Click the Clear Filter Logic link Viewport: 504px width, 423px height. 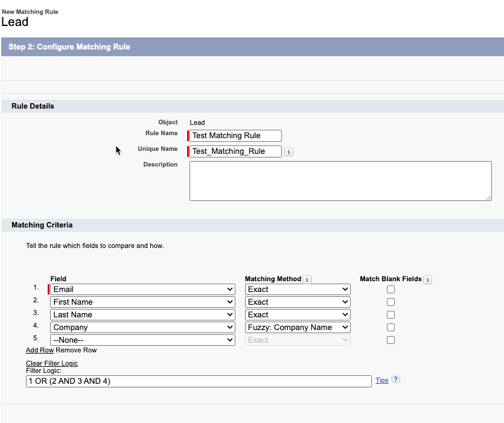pos(52,363)
